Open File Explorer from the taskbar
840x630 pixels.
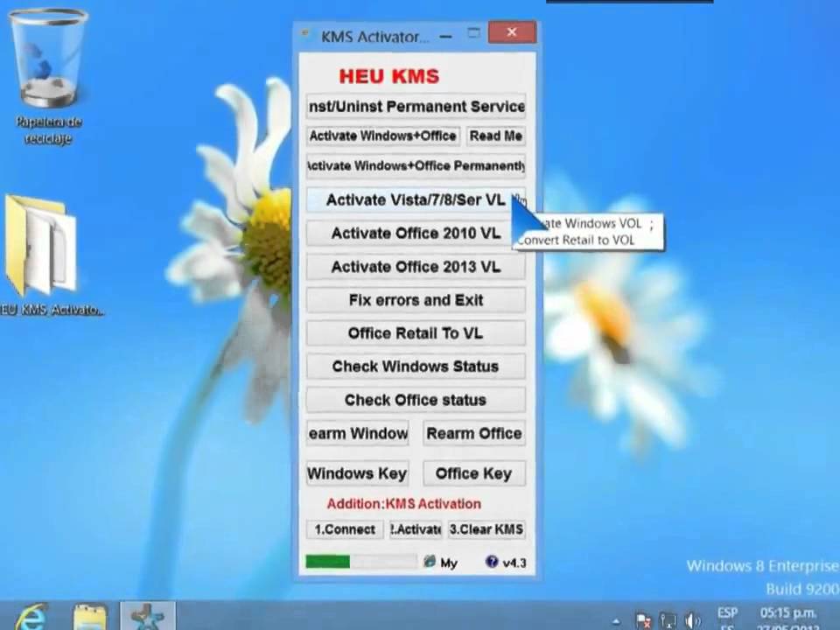[x=90, y=617]
